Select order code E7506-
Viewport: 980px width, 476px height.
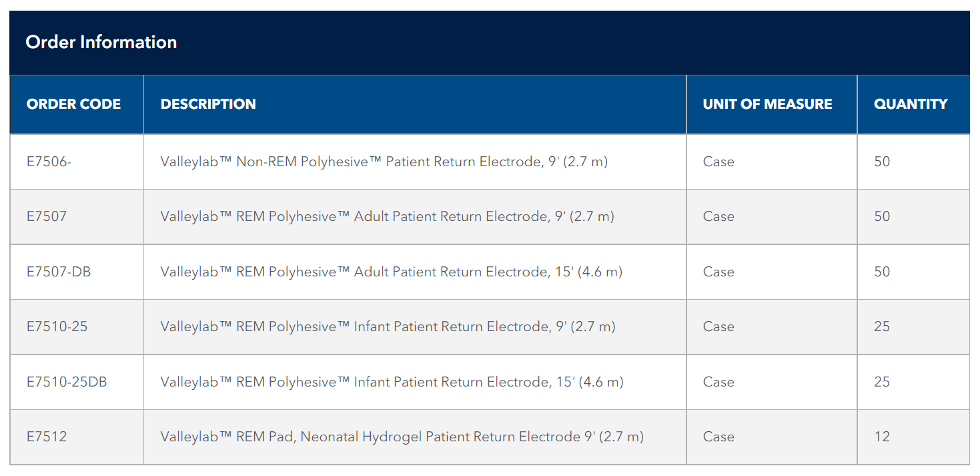49,162
